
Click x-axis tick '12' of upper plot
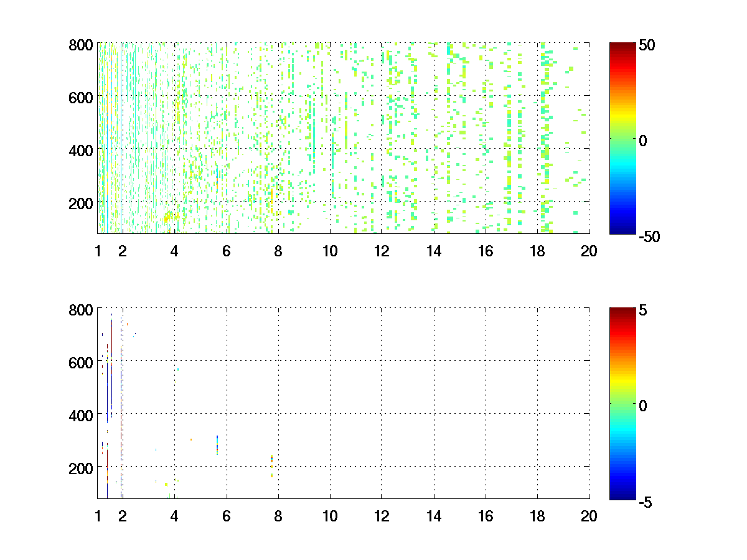pyautogui.click(x=382, y=251)
